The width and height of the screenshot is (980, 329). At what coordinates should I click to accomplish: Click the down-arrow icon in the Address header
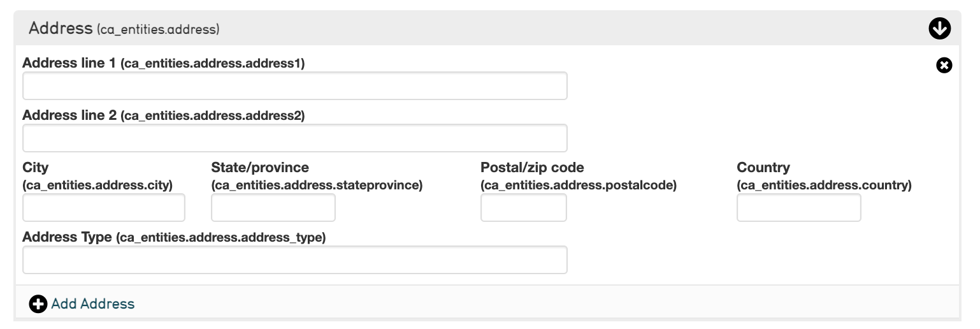(x=939, y=28)
